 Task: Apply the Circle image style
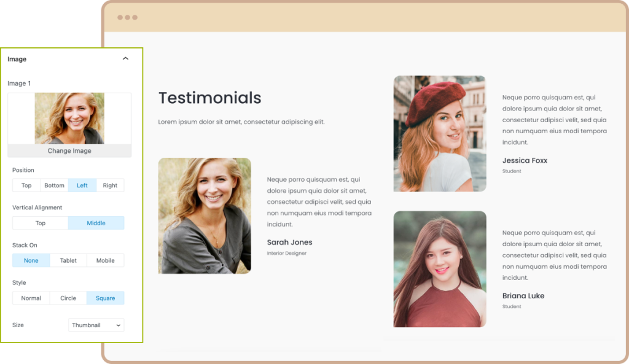(68, 298)
